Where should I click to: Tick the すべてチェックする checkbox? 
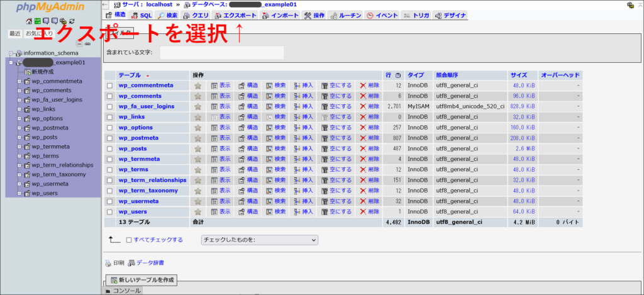coord(129,240)
